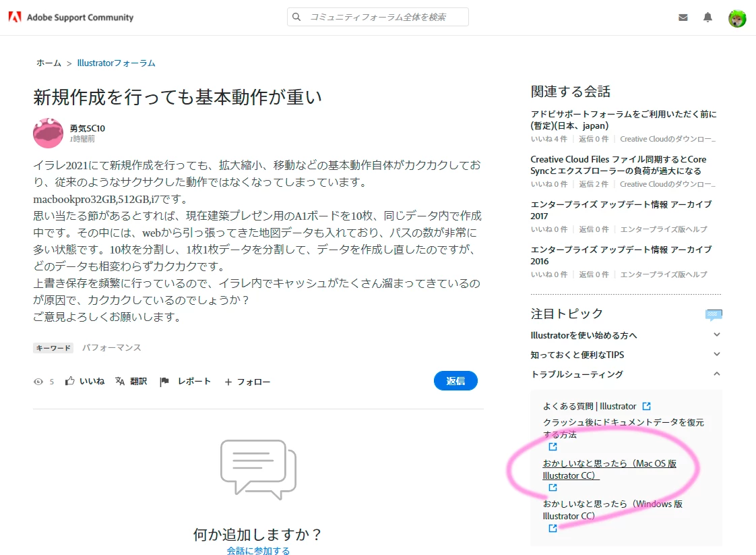Viewport: 756px width, 555px height.
Task: Click いいね like text
Action: point(92,381)
